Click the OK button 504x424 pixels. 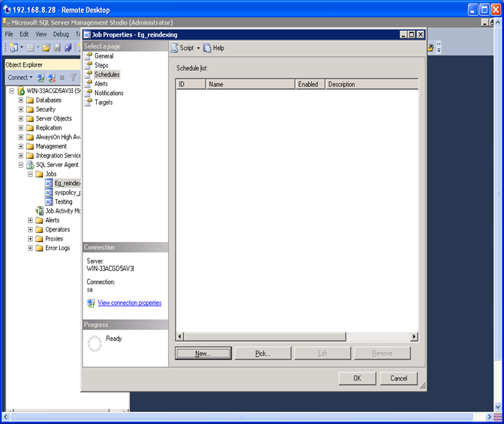click(358, 378)
